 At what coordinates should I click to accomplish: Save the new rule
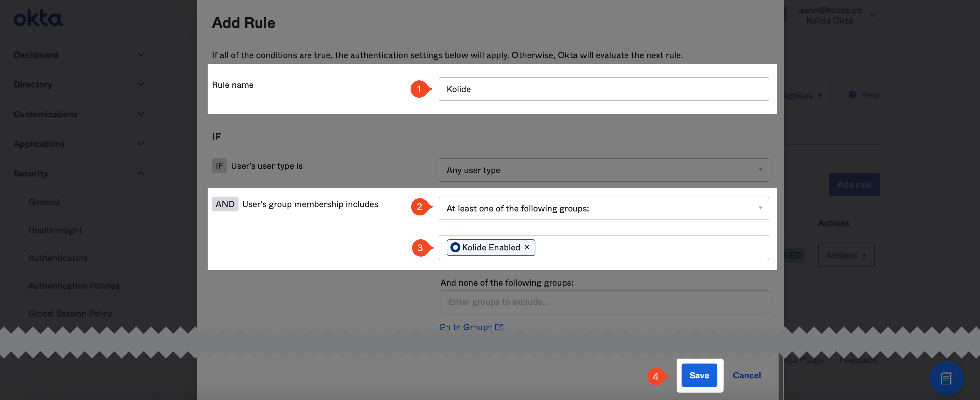pos(699,375)
